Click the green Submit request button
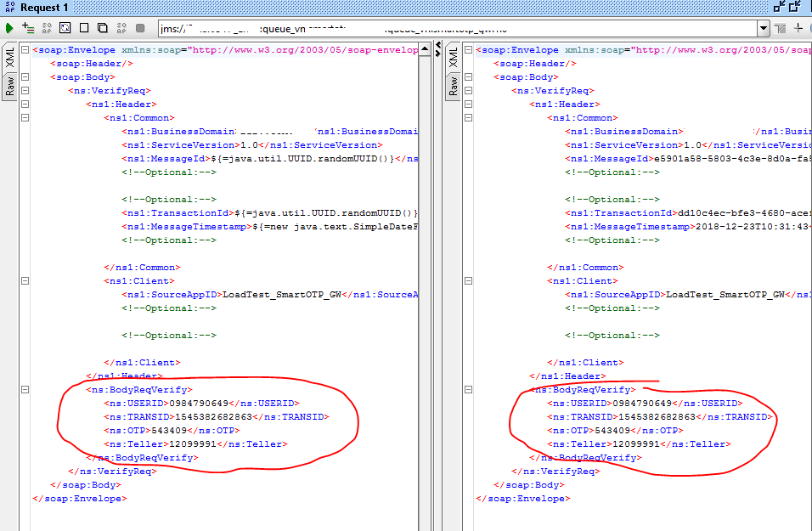 (x=9, y=28)
